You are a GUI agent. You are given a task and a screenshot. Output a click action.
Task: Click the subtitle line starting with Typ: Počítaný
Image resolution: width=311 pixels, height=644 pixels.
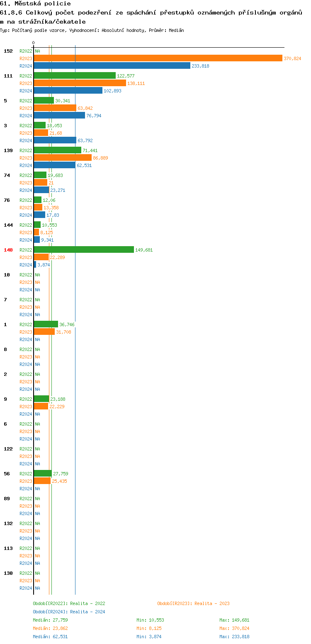pyautogui.click(x=92, y=30)
